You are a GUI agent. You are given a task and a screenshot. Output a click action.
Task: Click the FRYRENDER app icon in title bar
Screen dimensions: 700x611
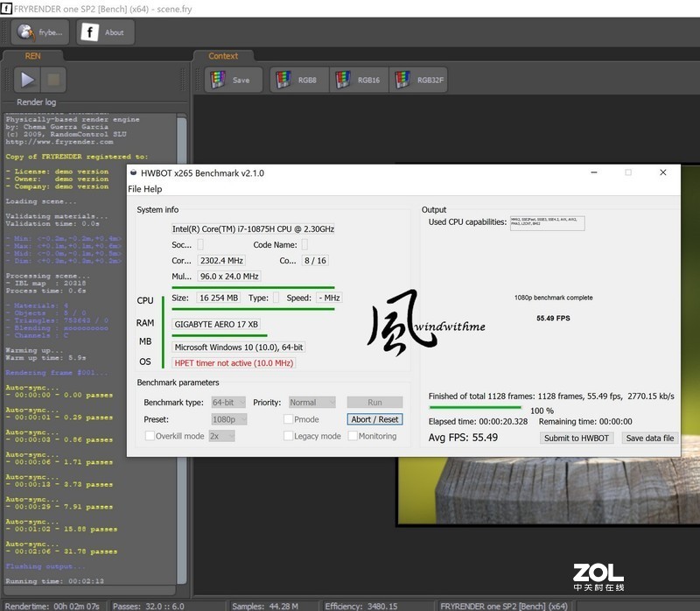tap(6, 9)
